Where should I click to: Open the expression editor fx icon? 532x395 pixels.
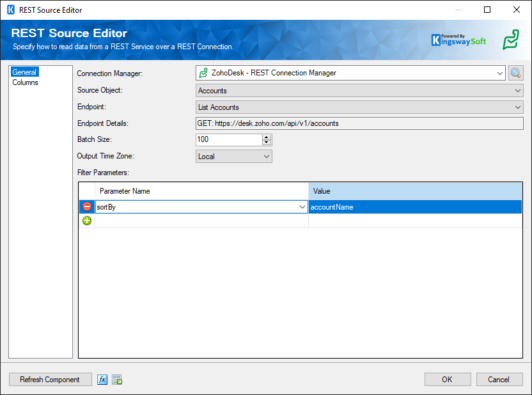tap(102, 380)
